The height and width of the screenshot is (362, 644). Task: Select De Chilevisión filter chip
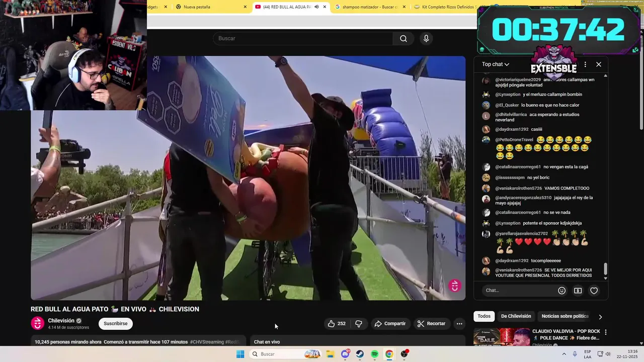click(x=516, y=316)
